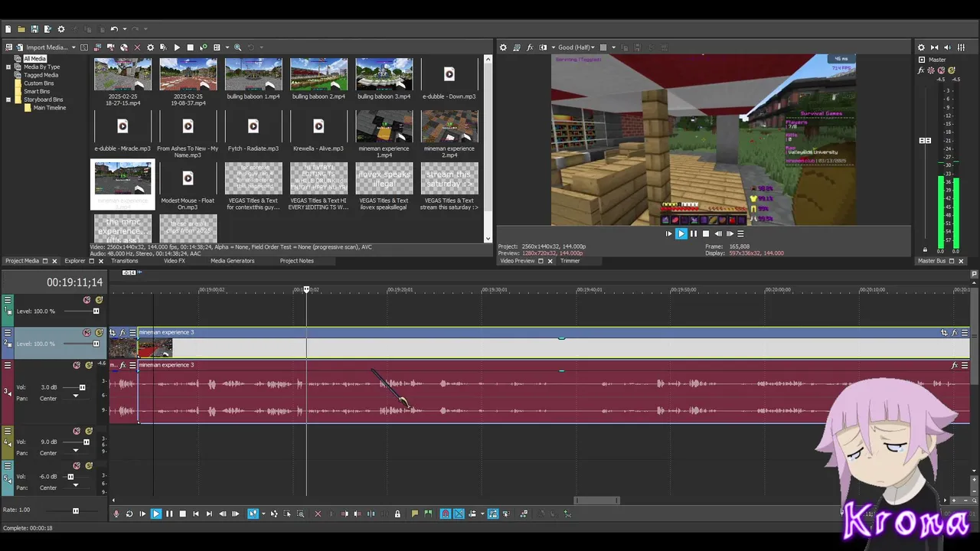The width and height of the screenshot is (980, 551).
Task: Select the Krewella - Alive.mp3 media item
Action: tap(318, 131)
